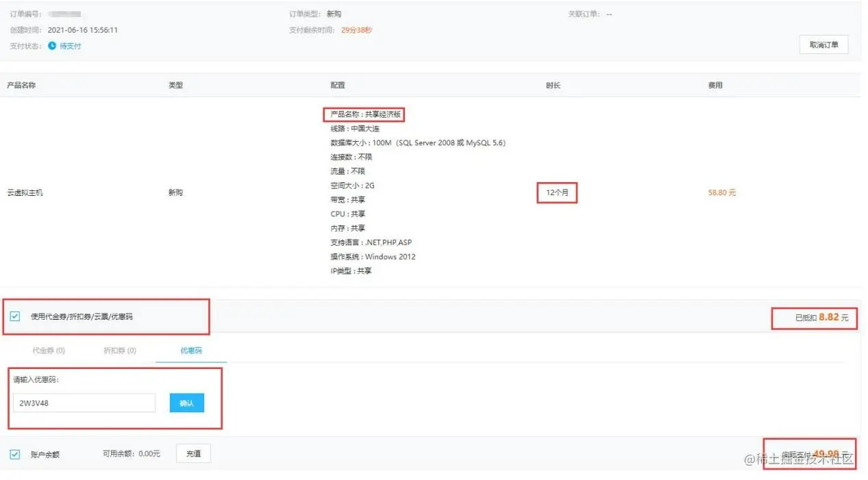Toggle the 账户余额 checkbox
Viewport: 868px width, 480px height.
(x=15, y=454)
